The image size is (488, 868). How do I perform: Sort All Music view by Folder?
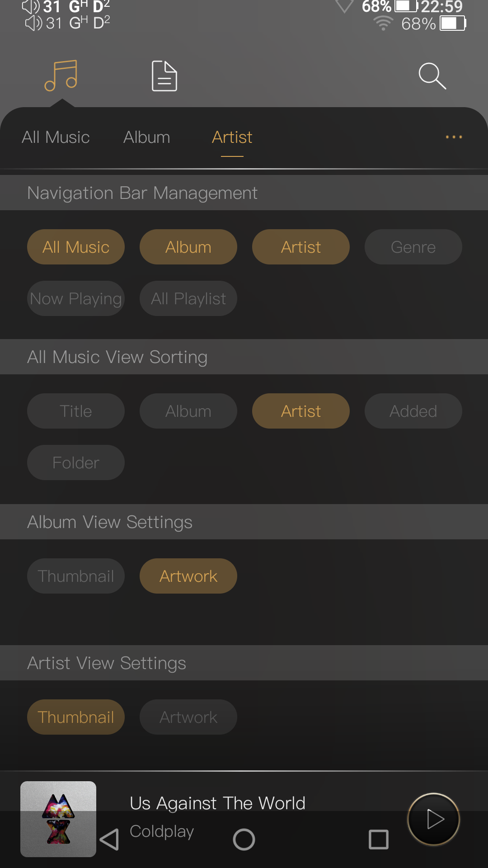[x=76, y=462]
